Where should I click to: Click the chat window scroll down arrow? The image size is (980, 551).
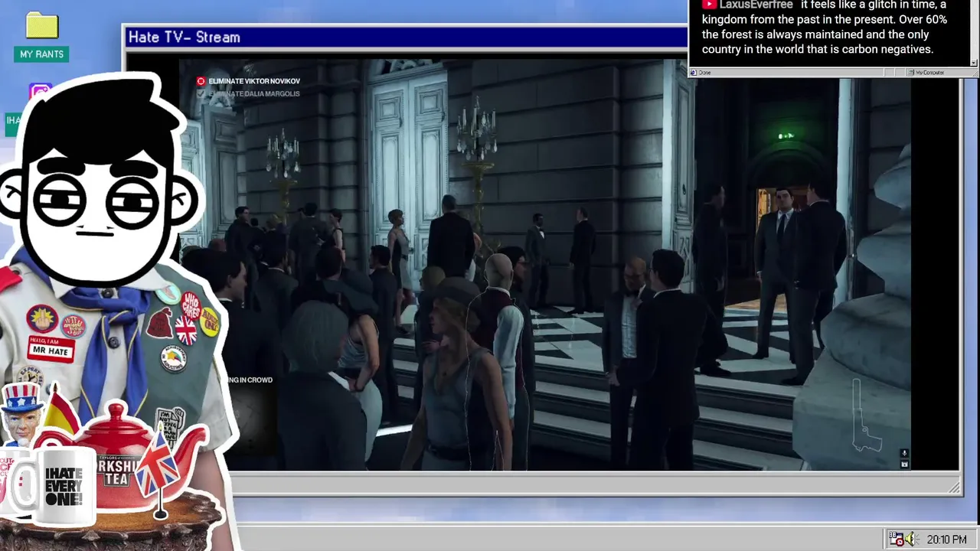point(974,62)
